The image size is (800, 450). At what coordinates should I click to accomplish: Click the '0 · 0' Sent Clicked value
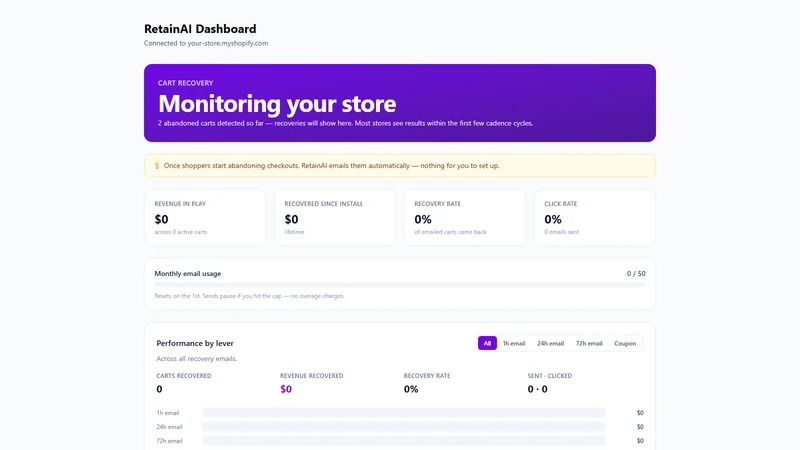[537, 389]
